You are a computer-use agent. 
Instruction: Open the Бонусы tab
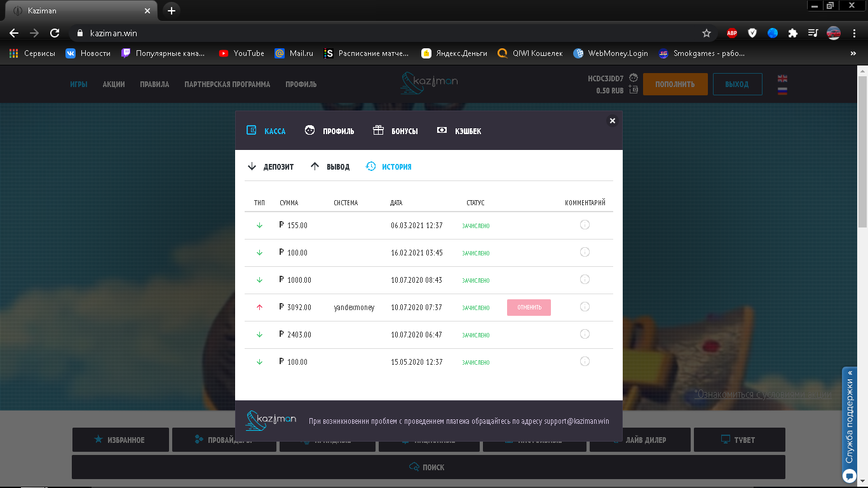(x=395, y=131)
